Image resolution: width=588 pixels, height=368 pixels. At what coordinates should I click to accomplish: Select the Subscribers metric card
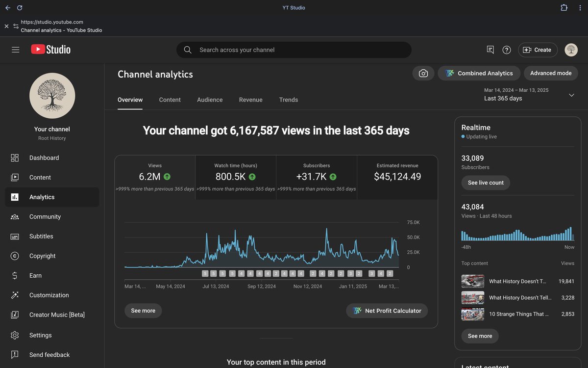click(317, 178)
